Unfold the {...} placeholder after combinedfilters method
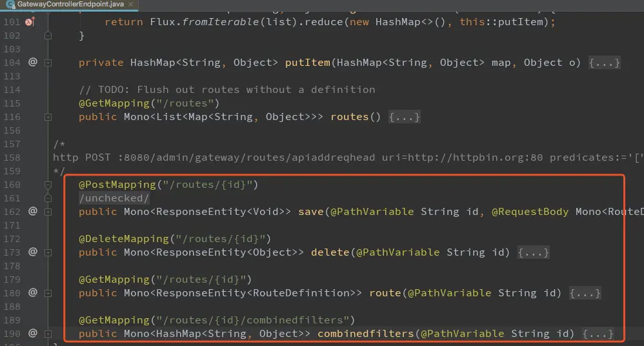This screenshot has width=644, height=346. [x=598, y=334]
